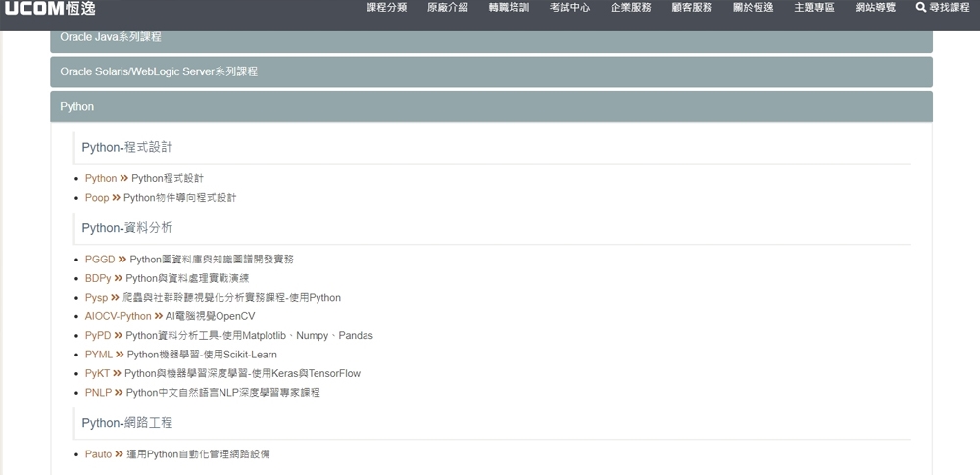Click the chevron arrows beside PNLP
The image size is (980, 475).
(119, 393)
